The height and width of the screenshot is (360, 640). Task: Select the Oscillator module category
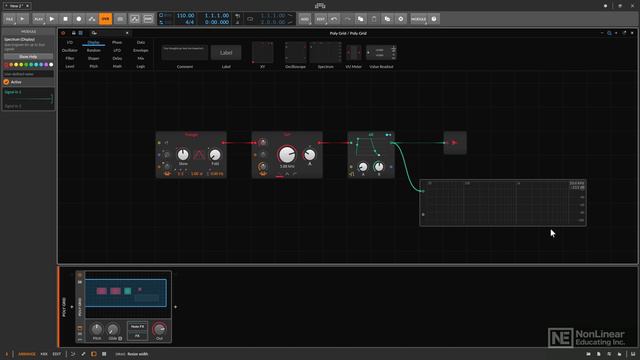coord(70,50)
